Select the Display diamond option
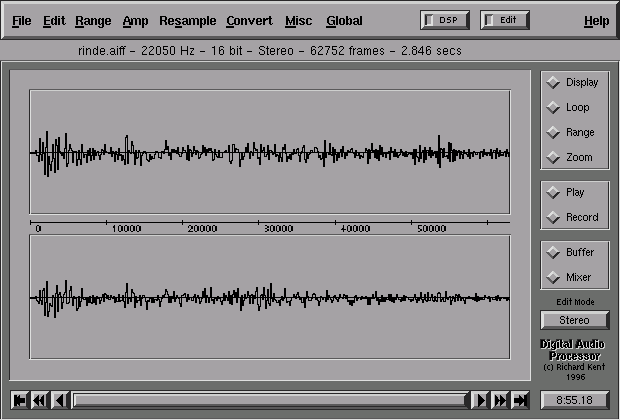This screenshot has height=420, width=620. pyautogui.click(x=553, y=83)
